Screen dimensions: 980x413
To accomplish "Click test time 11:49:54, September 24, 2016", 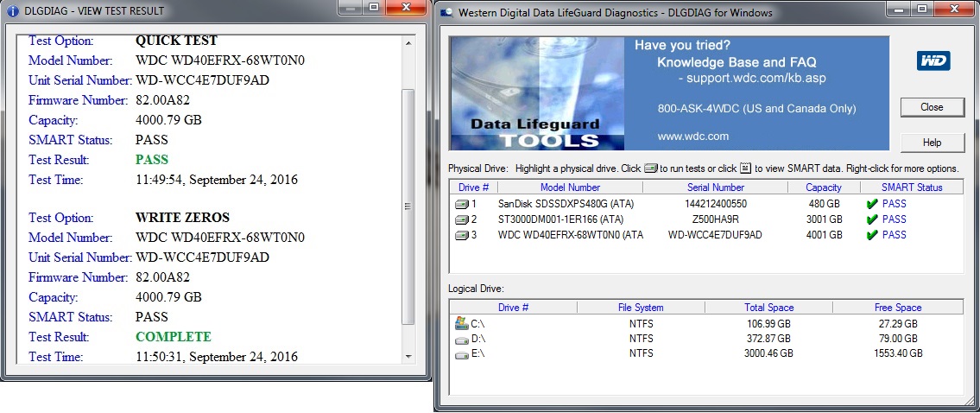I will [217, 181].
